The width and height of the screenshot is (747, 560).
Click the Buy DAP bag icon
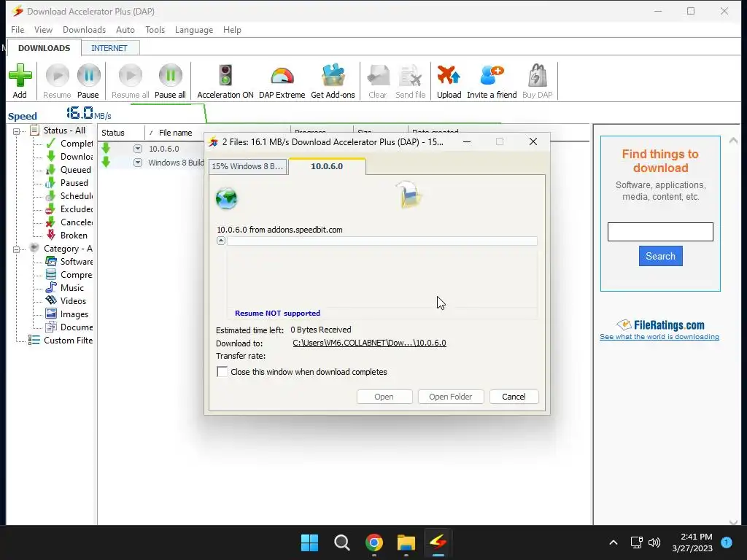pos(538,76)
